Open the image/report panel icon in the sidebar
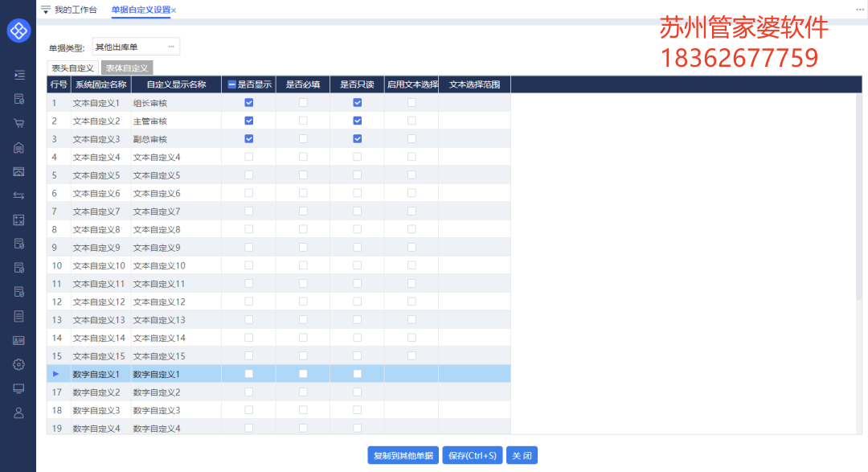 (x=18, y=170)
